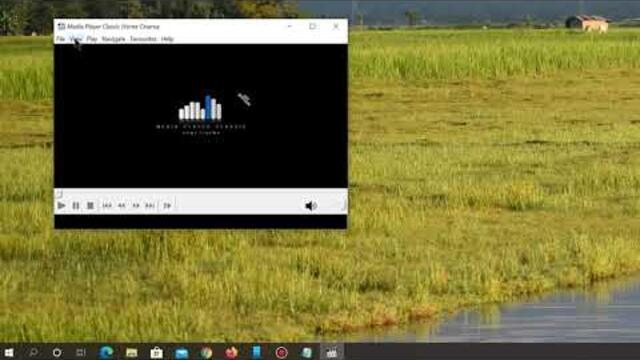The image size is (640, 360).
Task: Minimize the Media Player Classic window
Action: coord(289,27)
